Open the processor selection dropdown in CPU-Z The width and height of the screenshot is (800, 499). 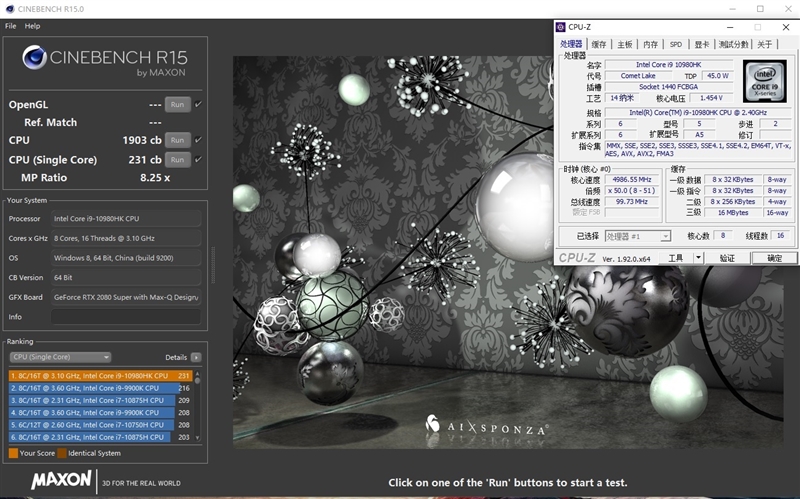pyautogui.click(x=638, y=236)
